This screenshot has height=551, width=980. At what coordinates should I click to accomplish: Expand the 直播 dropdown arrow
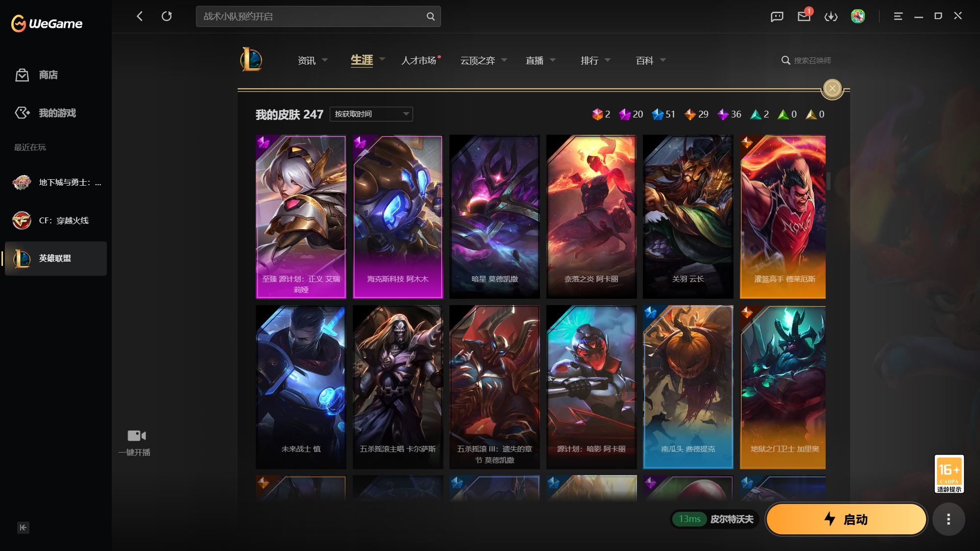[553, 60]
